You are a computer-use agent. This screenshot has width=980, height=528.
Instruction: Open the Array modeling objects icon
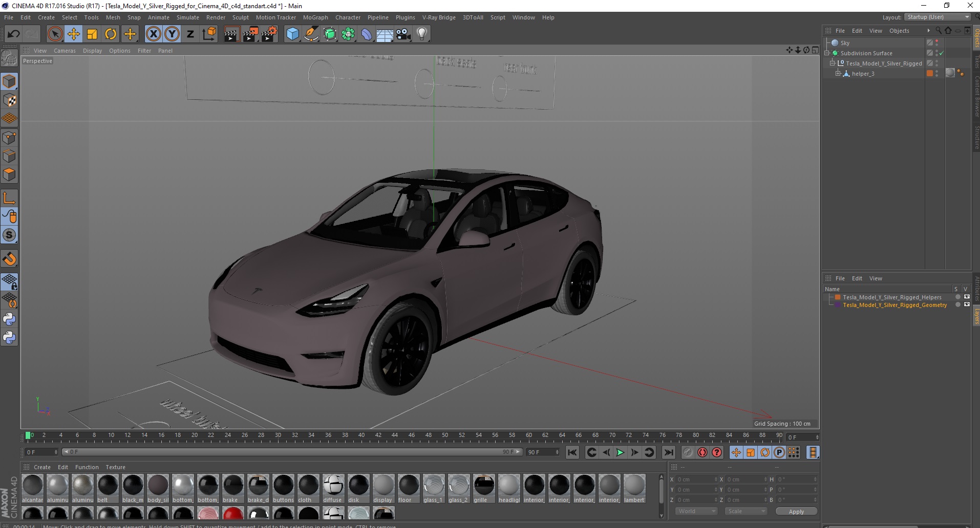pos(348,34)
